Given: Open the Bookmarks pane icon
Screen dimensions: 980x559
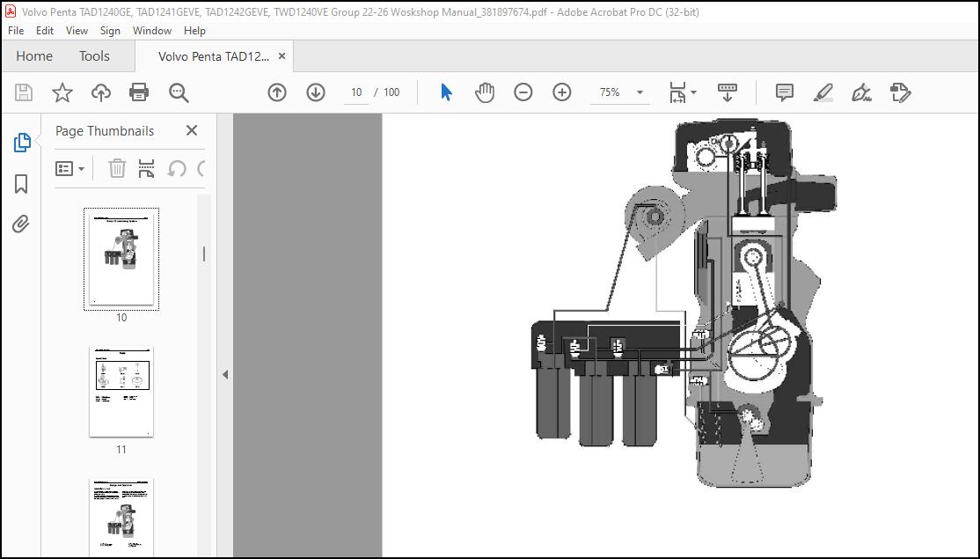Looking at the screenshot, I should (x=21, y=184).
